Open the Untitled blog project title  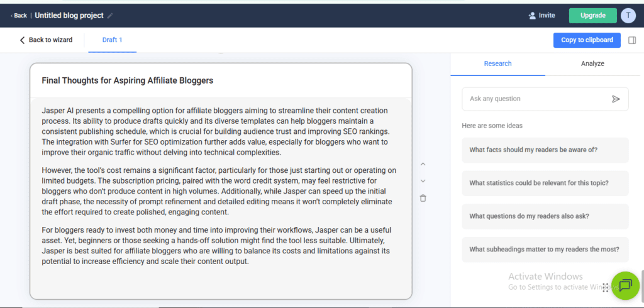[x=69, y=16]
